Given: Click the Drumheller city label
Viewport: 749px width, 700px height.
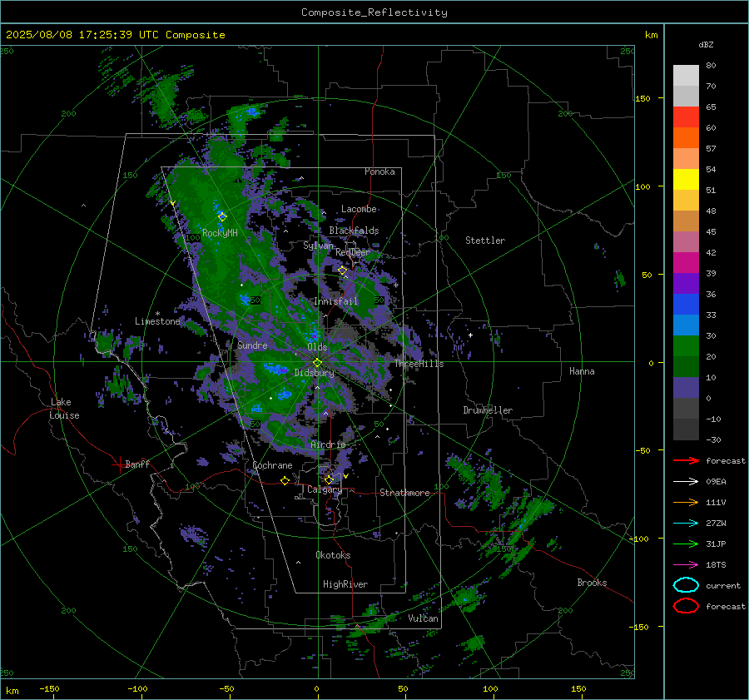Looking at the screenshot, I should click(x=488, y=410).
